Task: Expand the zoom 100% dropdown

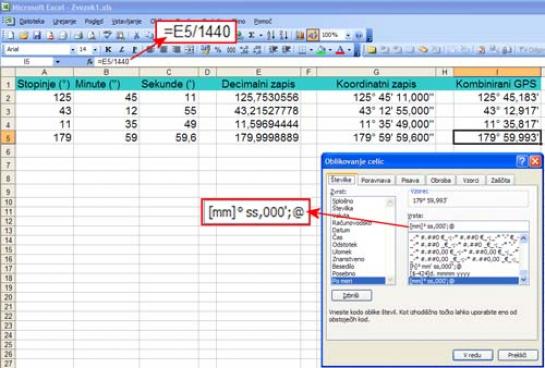Action: [x=348, y=35]
